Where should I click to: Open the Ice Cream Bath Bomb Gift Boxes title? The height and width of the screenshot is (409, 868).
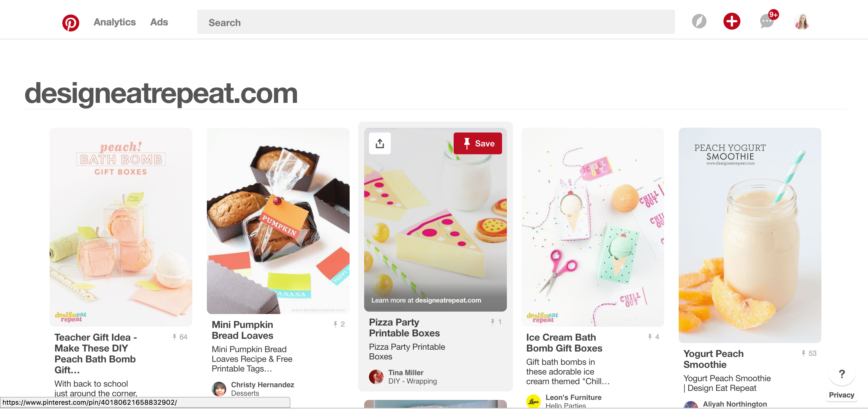point(564,343)
